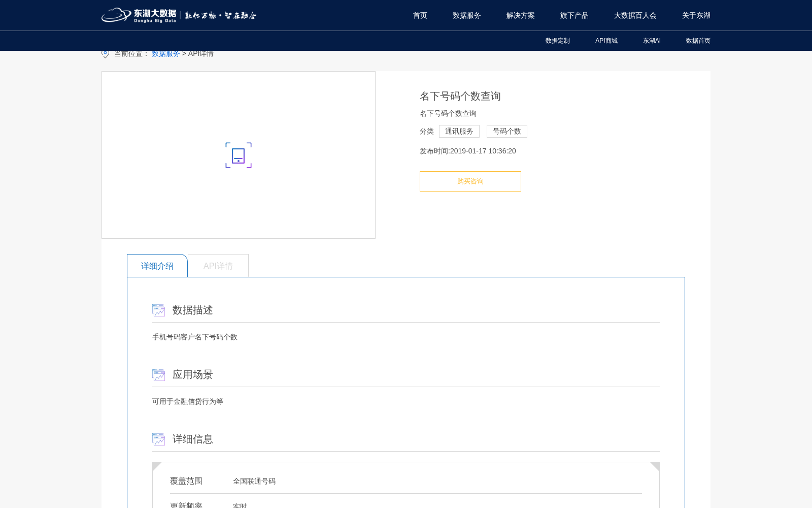Click the 详细信息 section heading
The height and width of the screenshot is (508, 812).
pyautogui.click(x=193, y=439)
